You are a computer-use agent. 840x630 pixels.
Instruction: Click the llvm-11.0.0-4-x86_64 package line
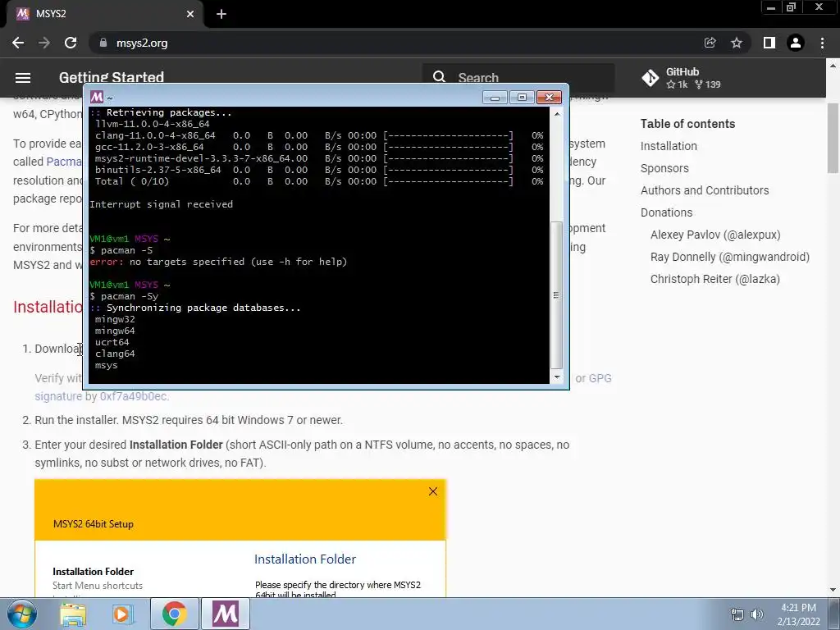pos(153,124)
